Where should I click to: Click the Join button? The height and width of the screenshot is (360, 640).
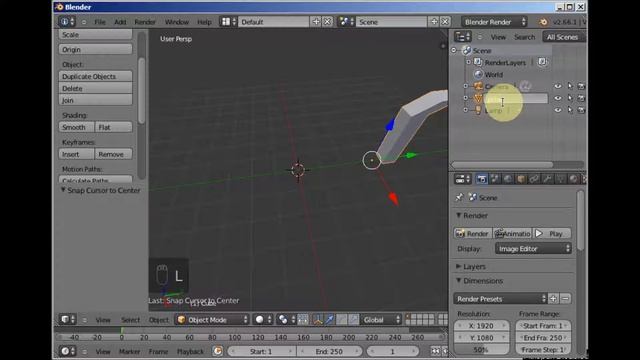(96, 100)
